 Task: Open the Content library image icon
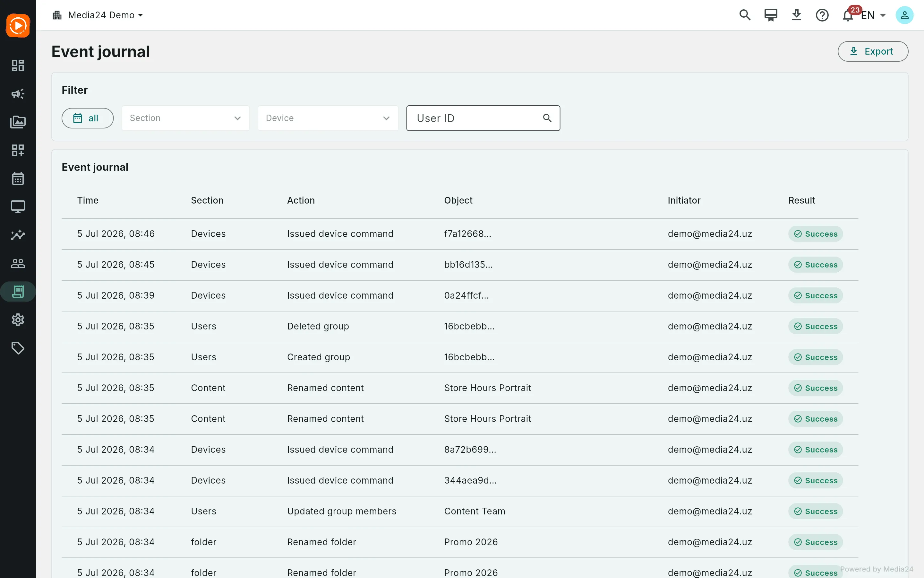[x=18, y=122]
